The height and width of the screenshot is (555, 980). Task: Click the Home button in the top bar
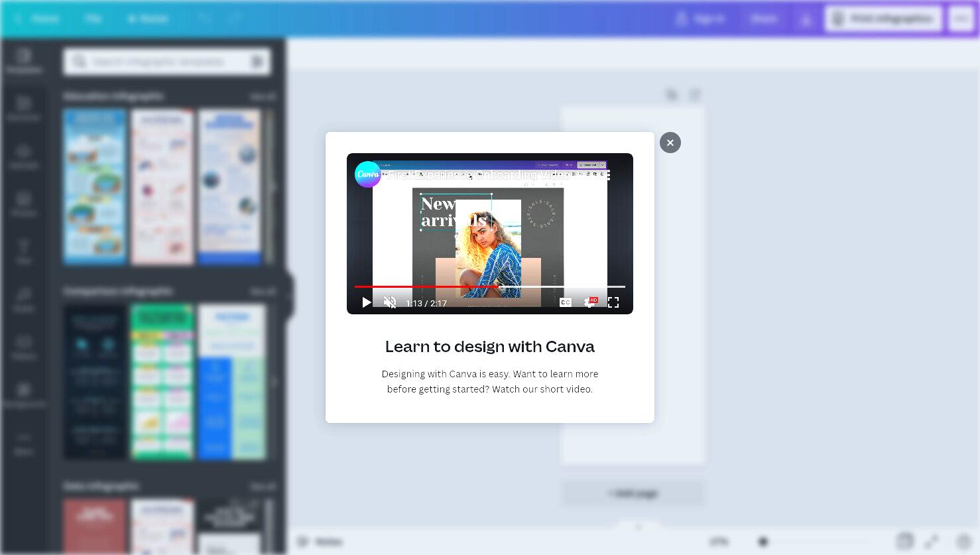click(38, 19)
